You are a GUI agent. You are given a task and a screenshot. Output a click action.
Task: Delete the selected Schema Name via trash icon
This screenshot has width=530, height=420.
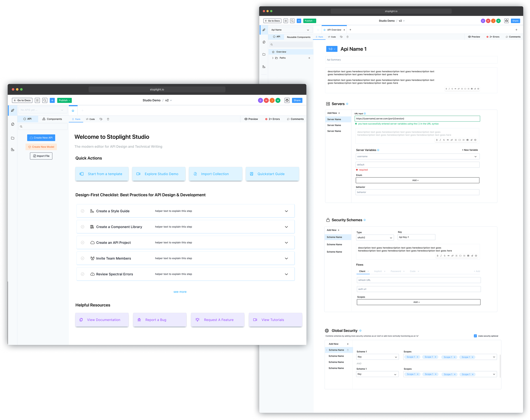[348, 350]
